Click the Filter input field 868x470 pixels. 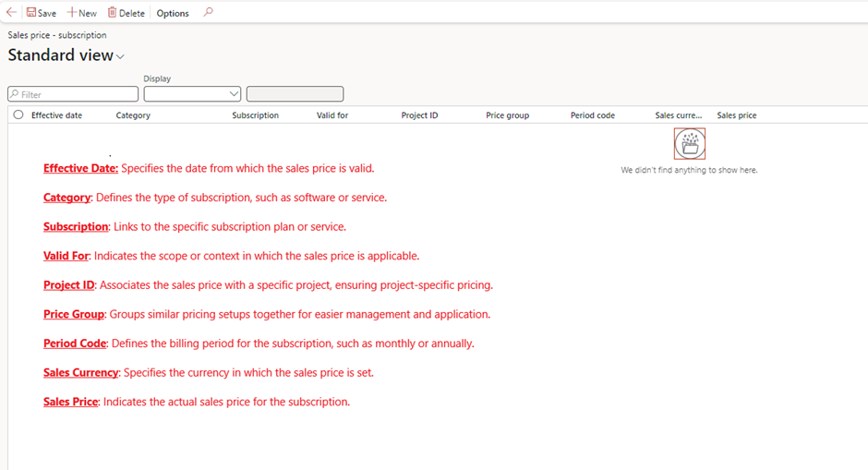[x=73, y=94]
